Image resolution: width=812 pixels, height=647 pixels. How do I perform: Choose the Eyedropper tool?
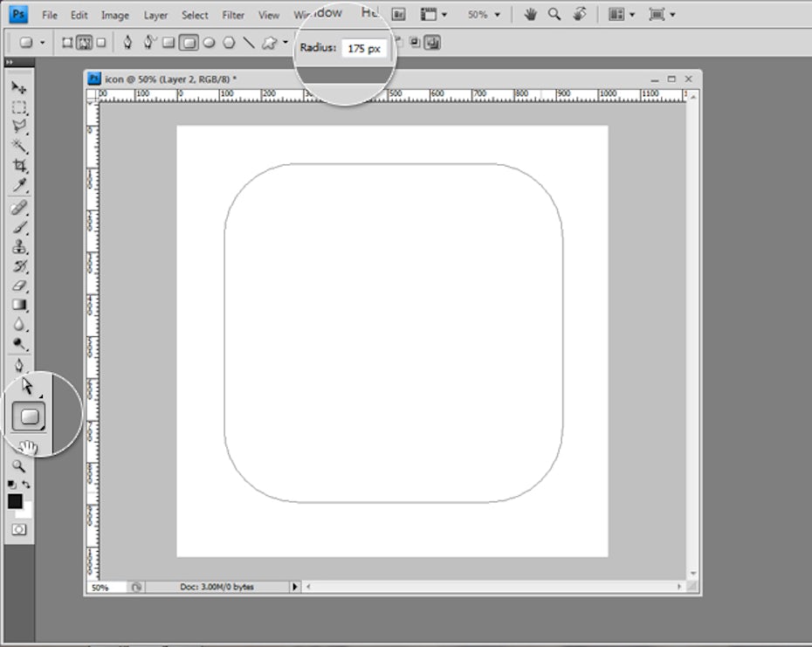point(18,185)
